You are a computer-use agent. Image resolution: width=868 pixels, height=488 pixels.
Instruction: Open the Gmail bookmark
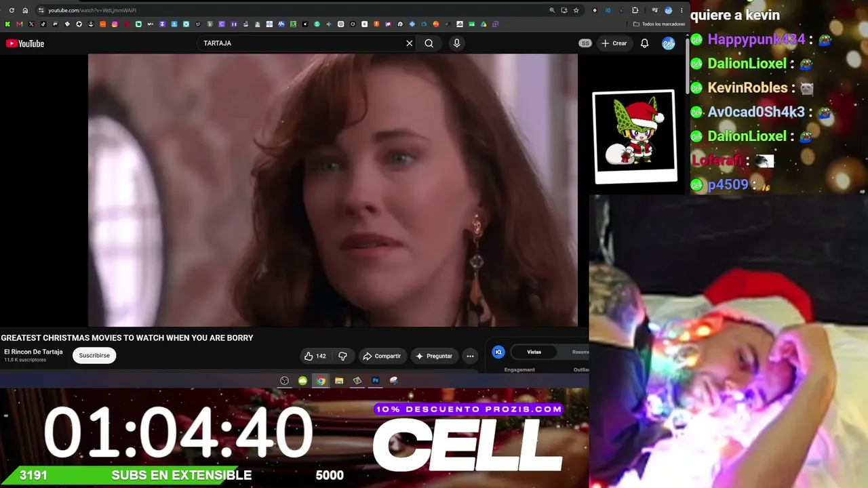(x=19, y=24)
